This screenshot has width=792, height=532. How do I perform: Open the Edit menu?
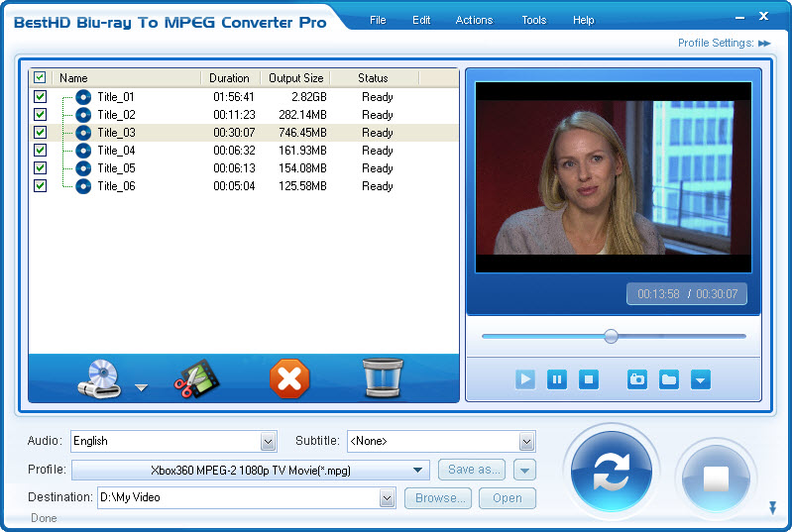coord(421,20)
